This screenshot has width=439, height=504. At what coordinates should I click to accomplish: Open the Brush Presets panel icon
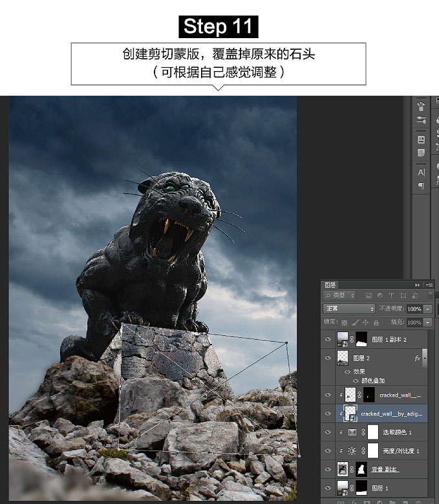tap(421, 120)
